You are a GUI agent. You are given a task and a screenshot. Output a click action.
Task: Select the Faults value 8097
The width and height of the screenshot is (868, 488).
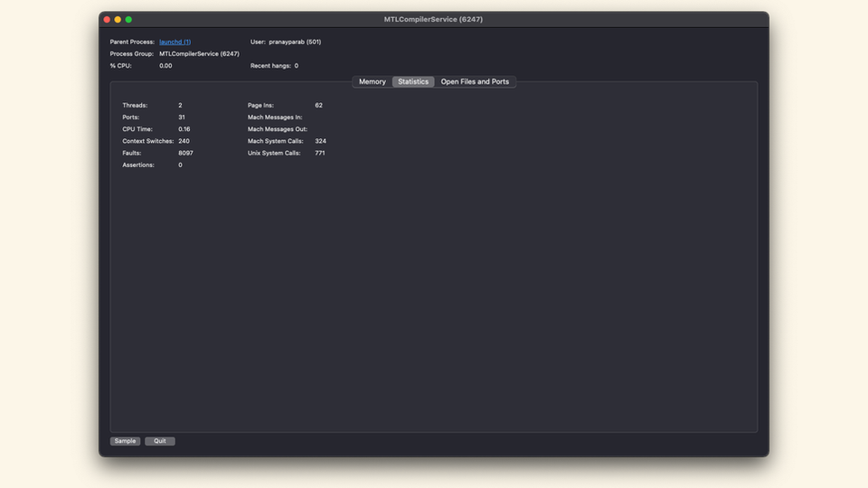(x=185, y=154)
